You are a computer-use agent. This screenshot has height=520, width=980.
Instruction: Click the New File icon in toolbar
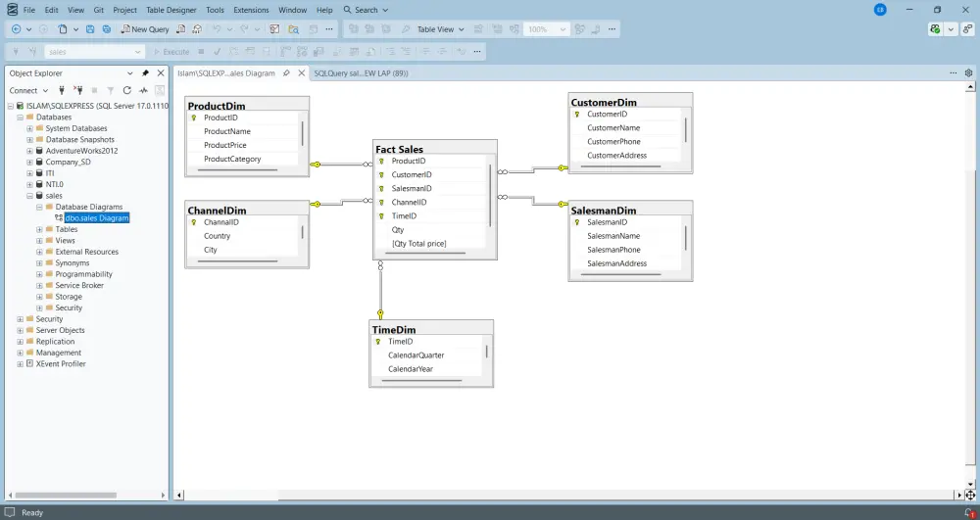pyautogui.click(x=63, y=29)
